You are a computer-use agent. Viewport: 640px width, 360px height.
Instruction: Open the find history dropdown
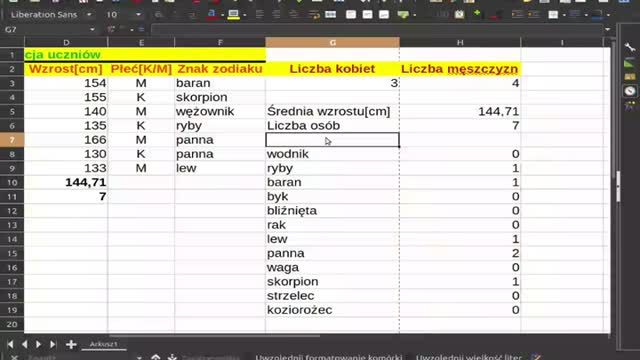139,358
